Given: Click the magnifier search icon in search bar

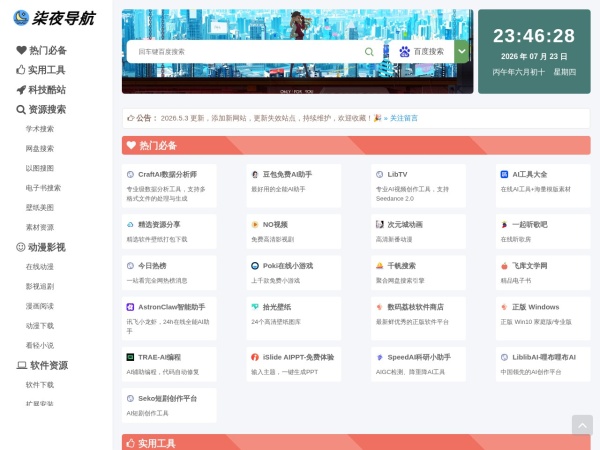Looking at the screenshot, I should [369, 52].
